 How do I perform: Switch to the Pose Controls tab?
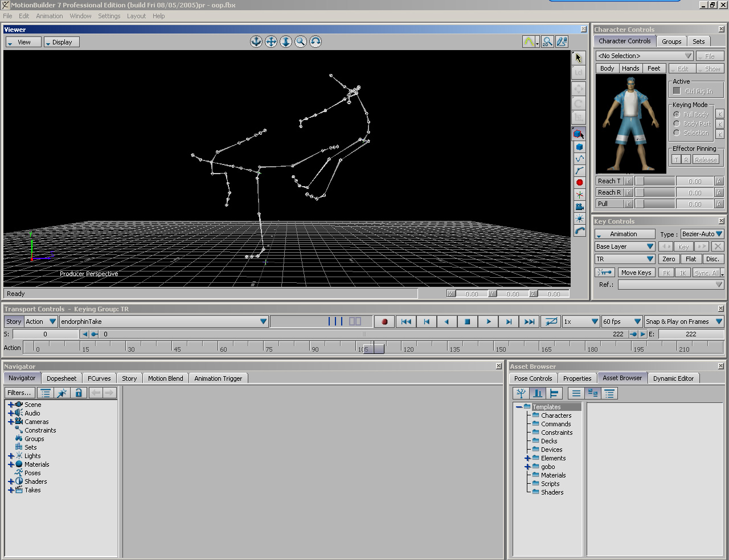coord(533,378)
